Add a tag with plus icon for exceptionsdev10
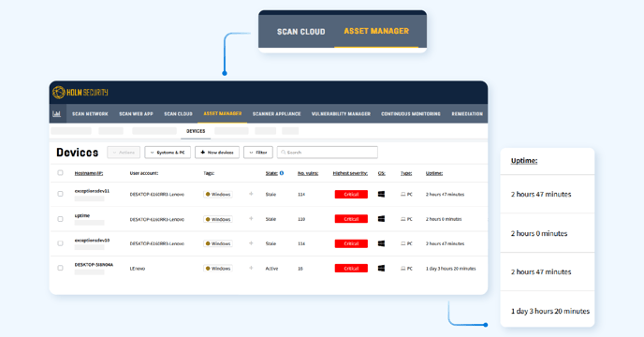 point(251,243)
